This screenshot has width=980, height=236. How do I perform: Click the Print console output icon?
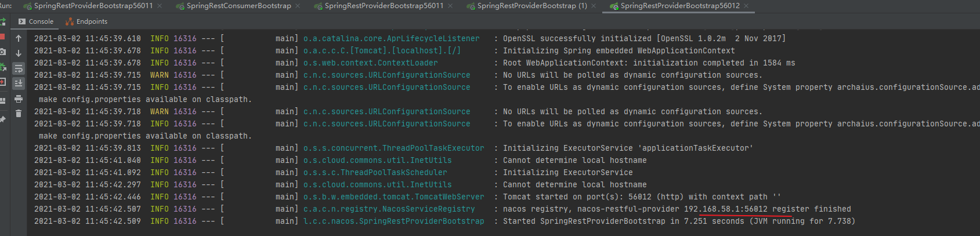pos(19,99)
